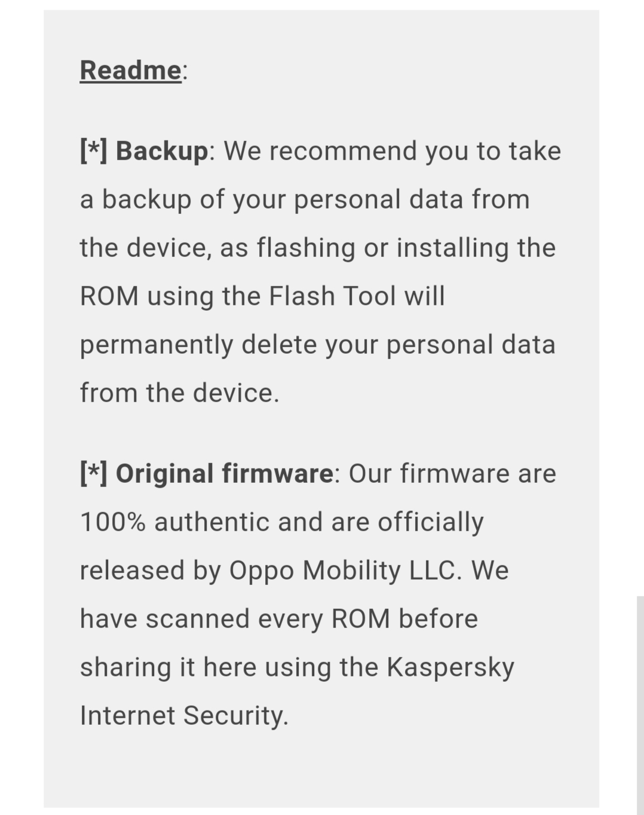
Task: Click the bold Backup label
Action: click(162, 151)
